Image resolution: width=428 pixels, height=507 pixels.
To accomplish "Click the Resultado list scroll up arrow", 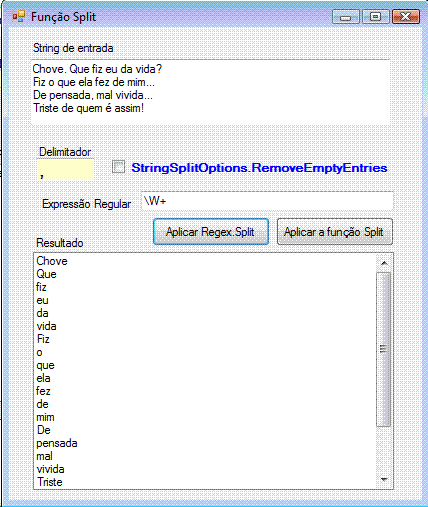I will [x=384, y=263].
